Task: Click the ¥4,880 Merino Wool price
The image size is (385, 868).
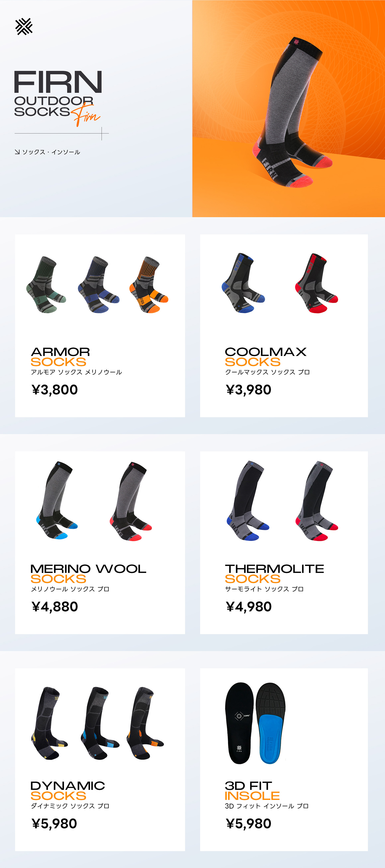Action: [55, 607]
